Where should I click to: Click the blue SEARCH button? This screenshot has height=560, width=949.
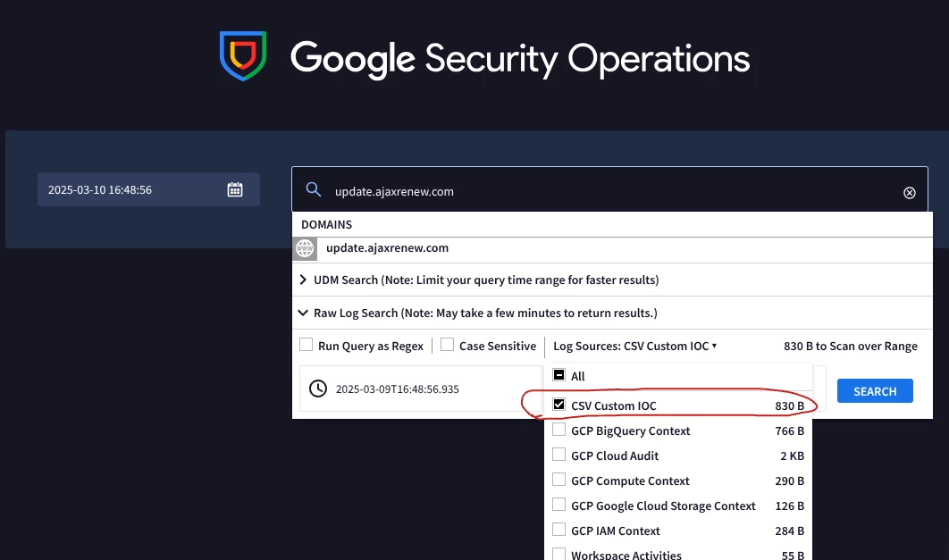pyautogui.click(x=875, y=390)
